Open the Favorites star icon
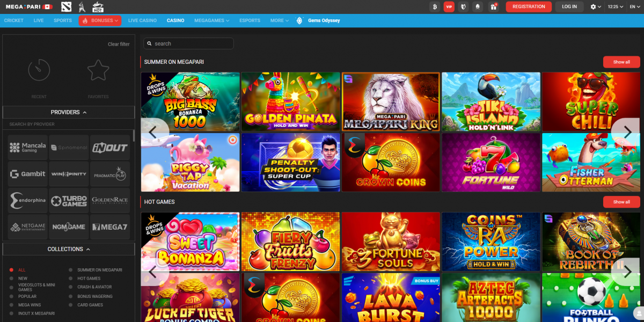Image resolution: width=644 pixels, height=322 pixels. 98,70
